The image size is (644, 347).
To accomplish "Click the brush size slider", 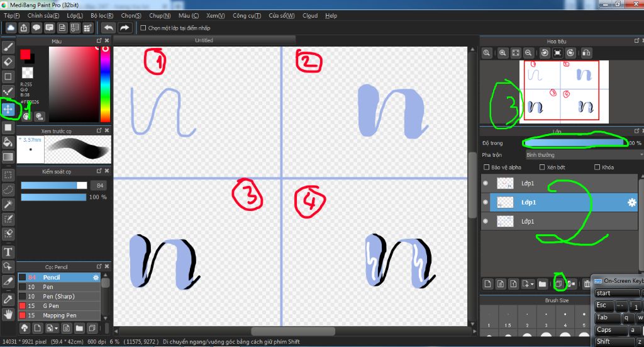I will 54,185.
